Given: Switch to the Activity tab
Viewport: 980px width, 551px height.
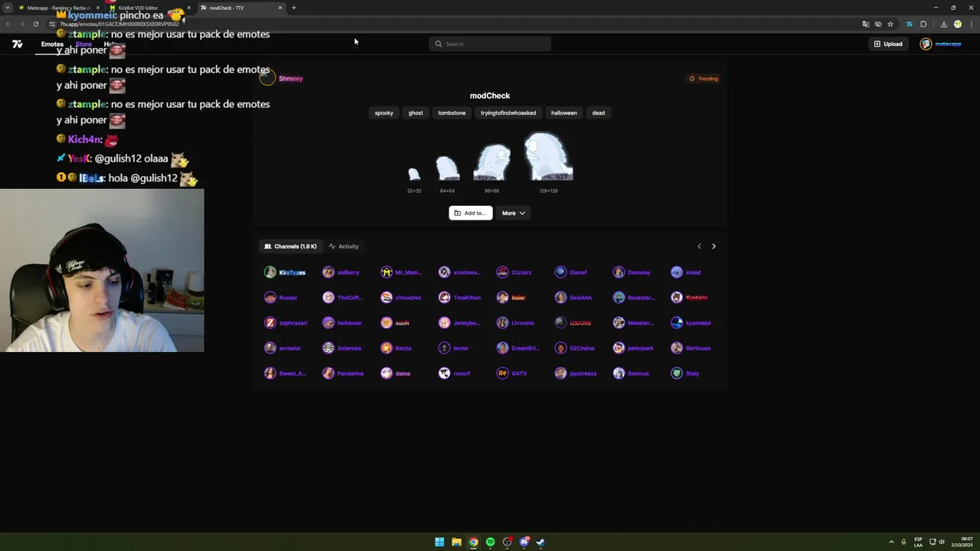Looking at the screenshot, I should point(344,246).
